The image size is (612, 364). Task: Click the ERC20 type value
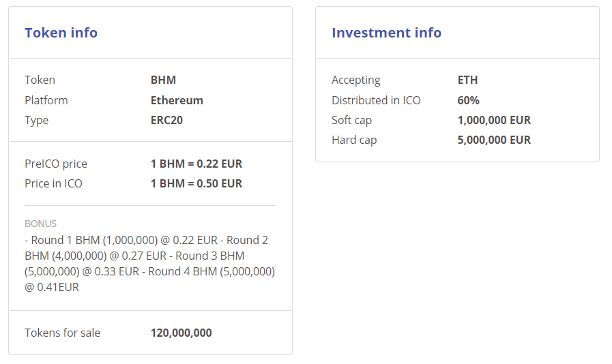click(x=166, y=120)
